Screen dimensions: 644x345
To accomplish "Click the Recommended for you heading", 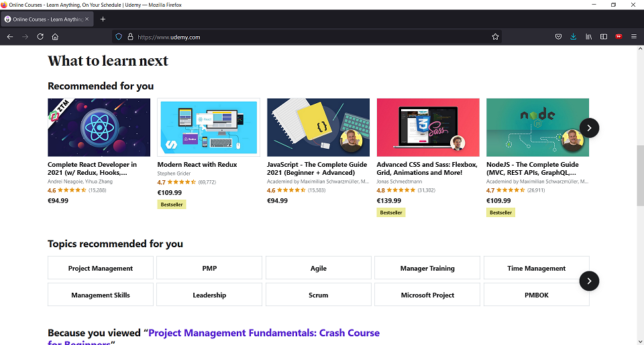I will click(x=101, y=86).
